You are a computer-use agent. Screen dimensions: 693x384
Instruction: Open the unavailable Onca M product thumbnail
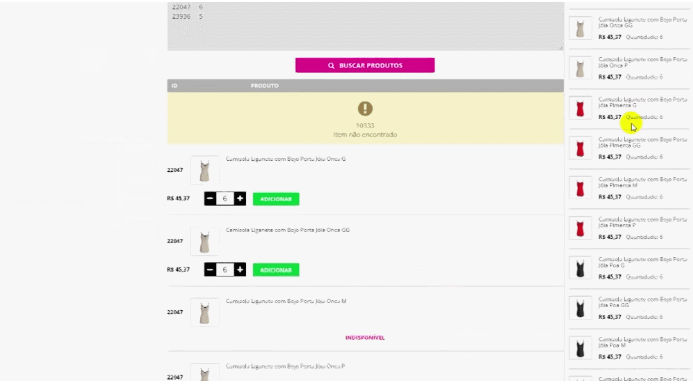[205, 312]
